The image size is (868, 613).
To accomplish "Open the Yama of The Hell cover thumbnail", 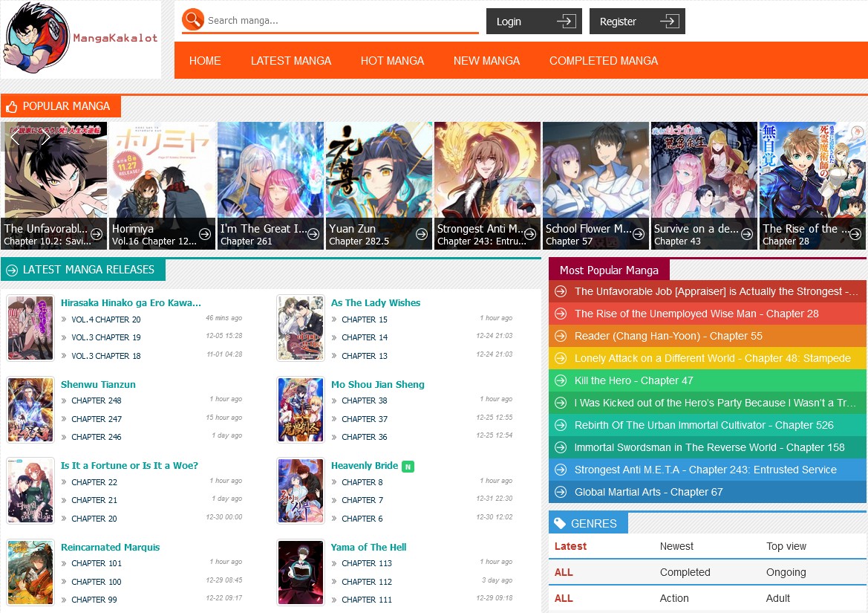I will tap(301, 572).
